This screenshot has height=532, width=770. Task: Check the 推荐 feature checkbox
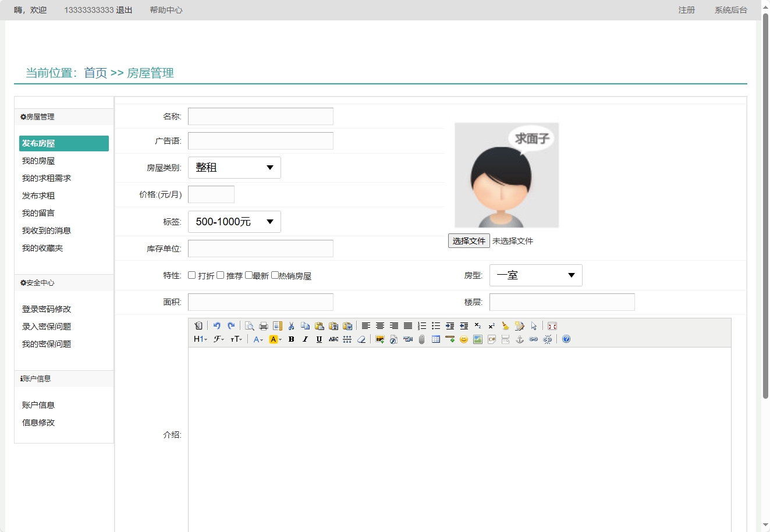tap(220, 275)
